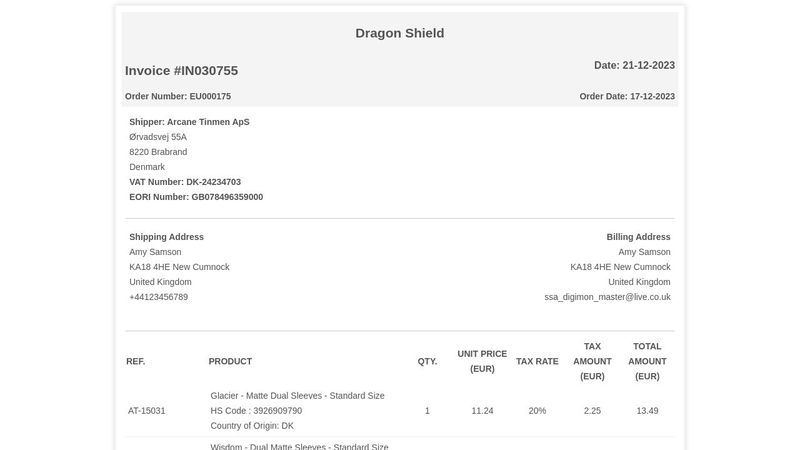This screenshot has width=800, height=450.
Task: Click the QTY. column header
Action: 427,361
